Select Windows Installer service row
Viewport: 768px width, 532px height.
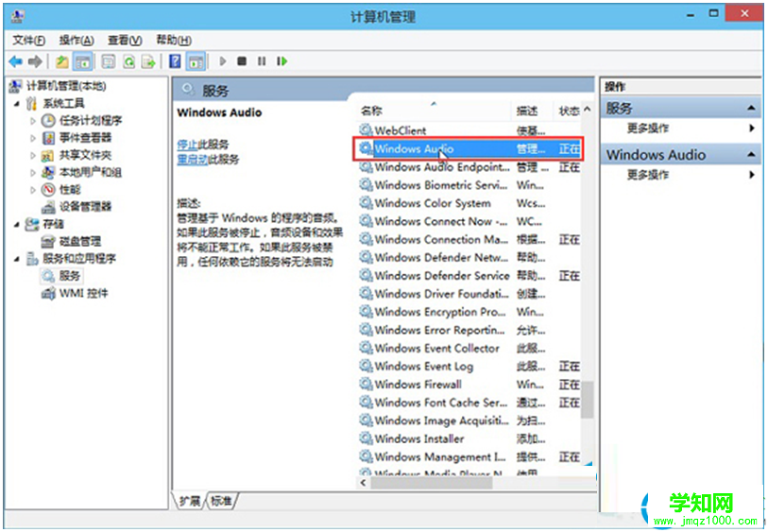tap(469, 439)
